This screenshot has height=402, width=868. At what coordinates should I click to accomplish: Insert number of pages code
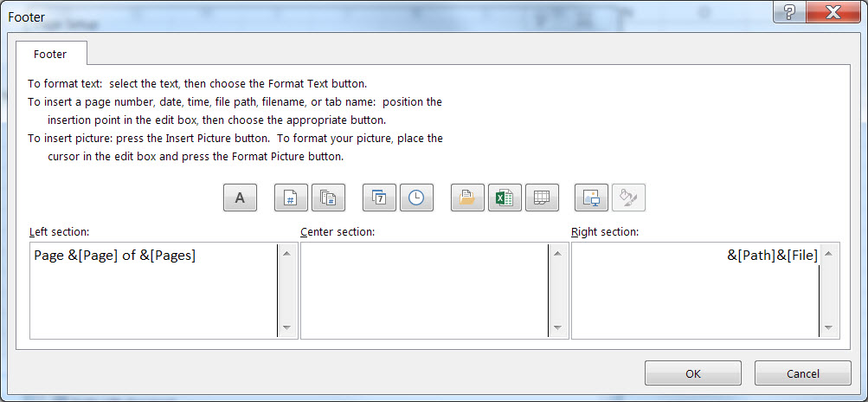point(329,198)
